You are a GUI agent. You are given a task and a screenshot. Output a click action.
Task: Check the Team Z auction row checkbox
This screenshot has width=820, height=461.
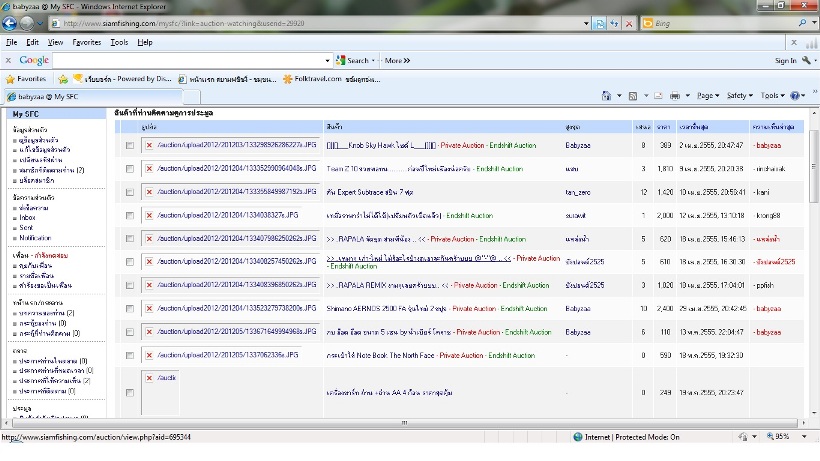click(x=130, y=169)
